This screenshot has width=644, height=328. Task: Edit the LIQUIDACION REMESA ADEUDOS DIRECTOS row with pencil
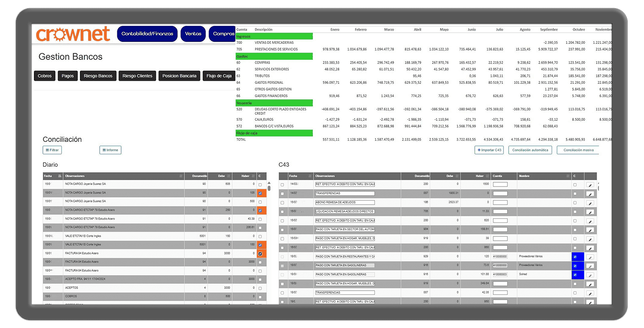point(590,212)
